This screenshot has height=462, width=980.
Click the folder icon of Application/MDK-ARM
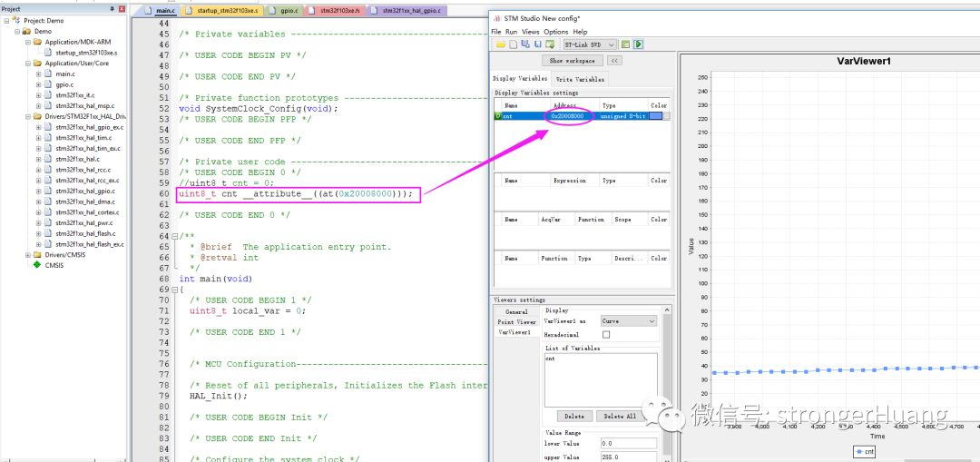click(x=37, y=42)
